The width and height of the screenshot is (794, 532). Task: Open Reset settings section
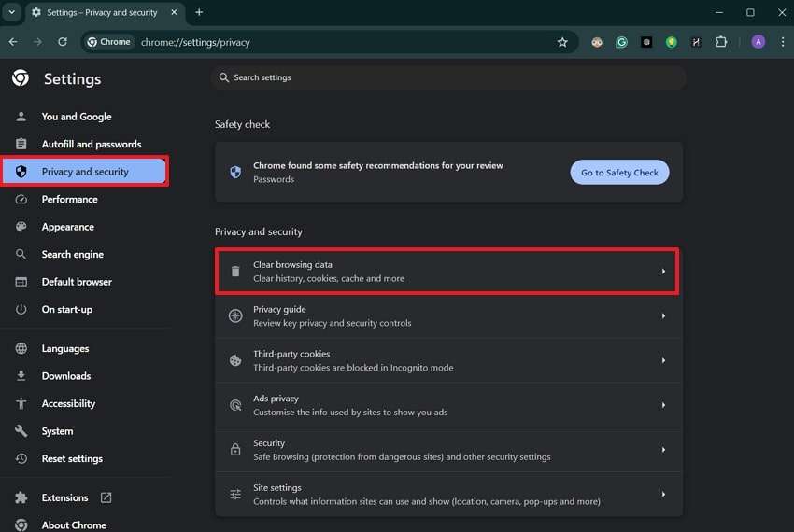pos(72,458)
